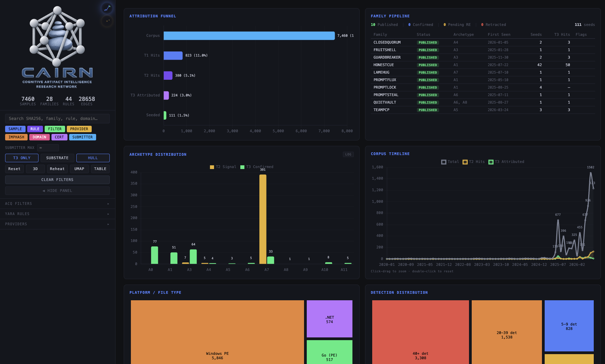Select the PROVIDER search tag

click(x=79, y=129)
